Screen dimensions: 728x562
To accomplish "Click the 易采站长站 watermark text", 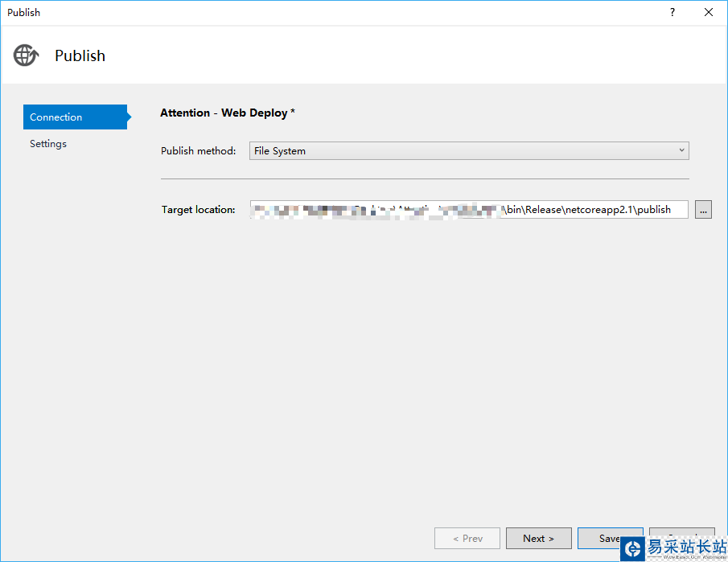I will point(685,547).
